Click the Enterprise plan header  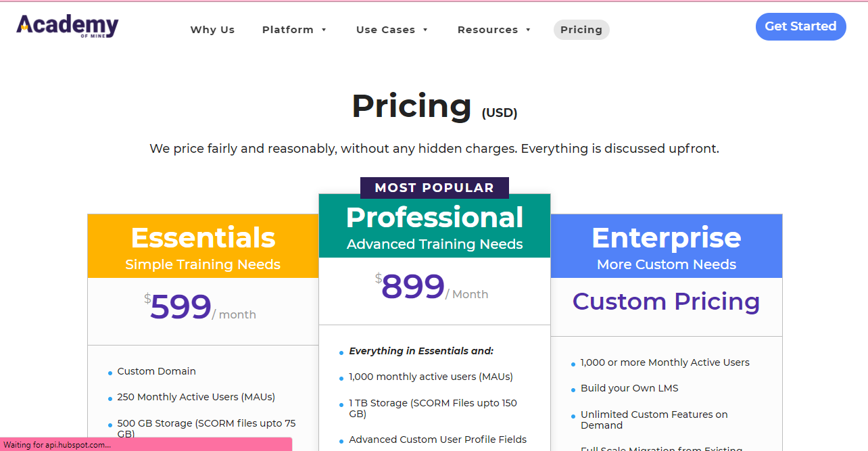667,246
